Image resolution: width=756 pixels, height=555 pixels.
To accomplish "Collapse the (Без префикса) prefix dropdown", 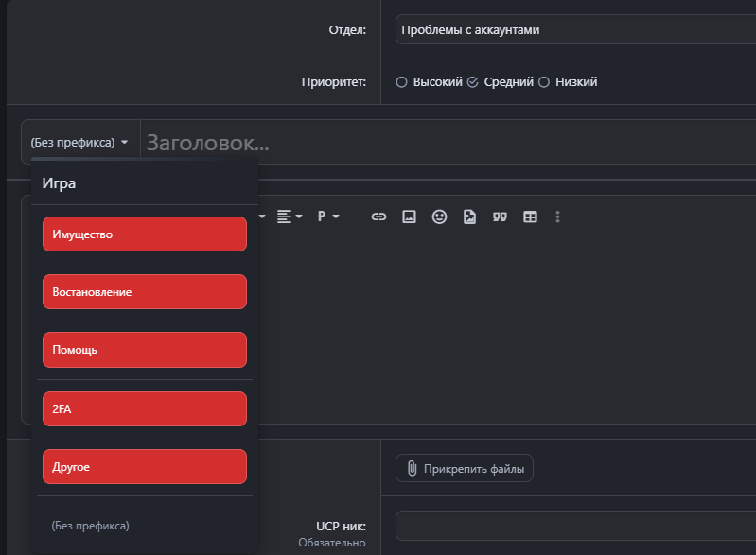I will click(x=79, y=143).
